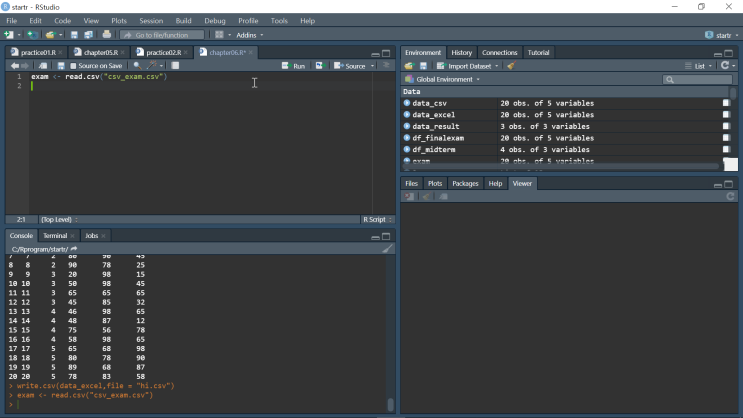Show the editor in a new window

coord(43,66)
